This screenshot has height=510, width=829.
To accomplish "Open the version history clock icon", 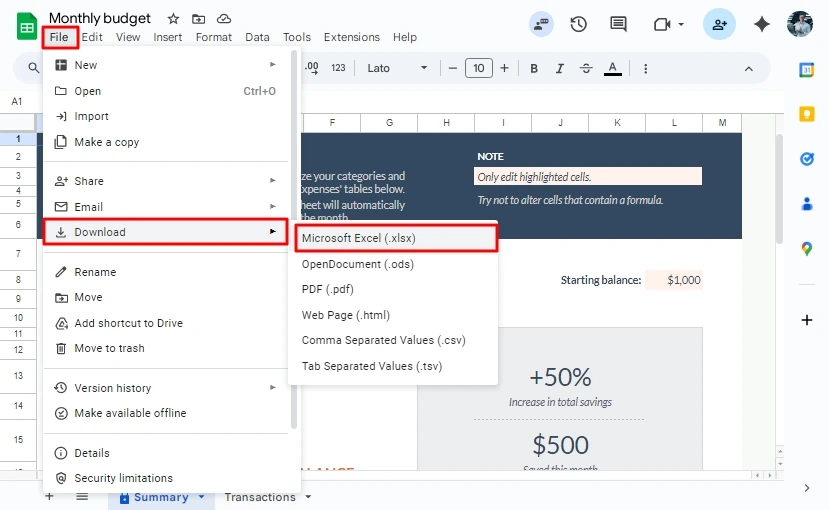I will pyautogui.click(x=578, y=24).
